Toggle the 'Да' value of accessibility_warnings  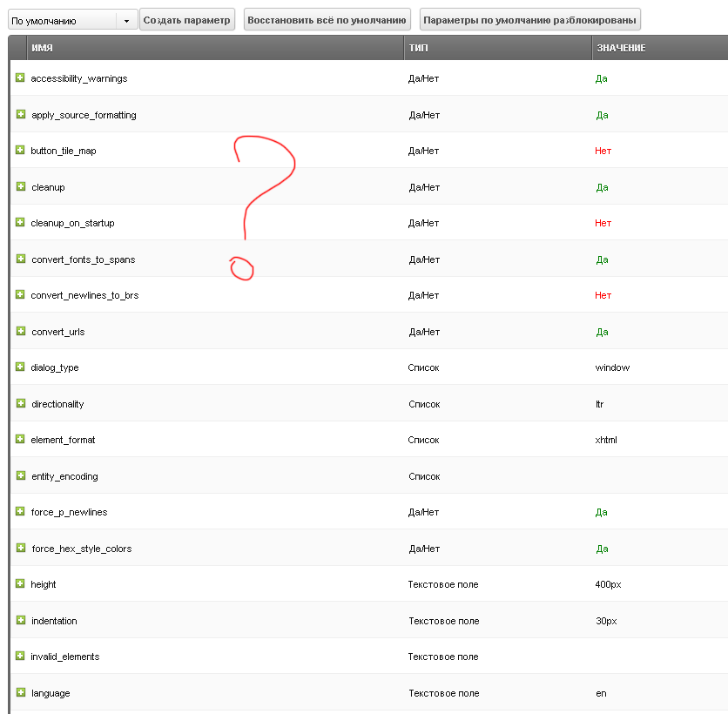[x=601, y=78]
